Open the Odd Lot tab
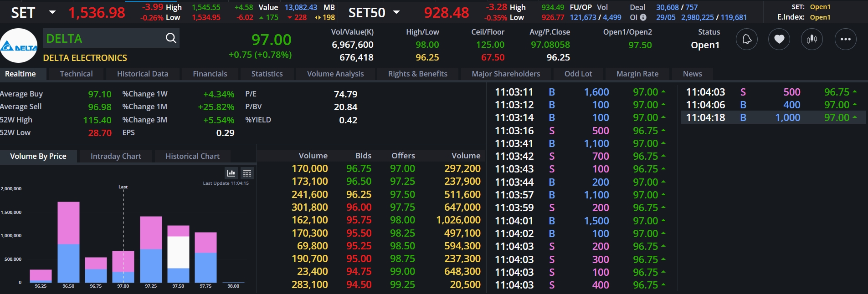The height and width of the screenshot is (294, 868). (578, 74)
